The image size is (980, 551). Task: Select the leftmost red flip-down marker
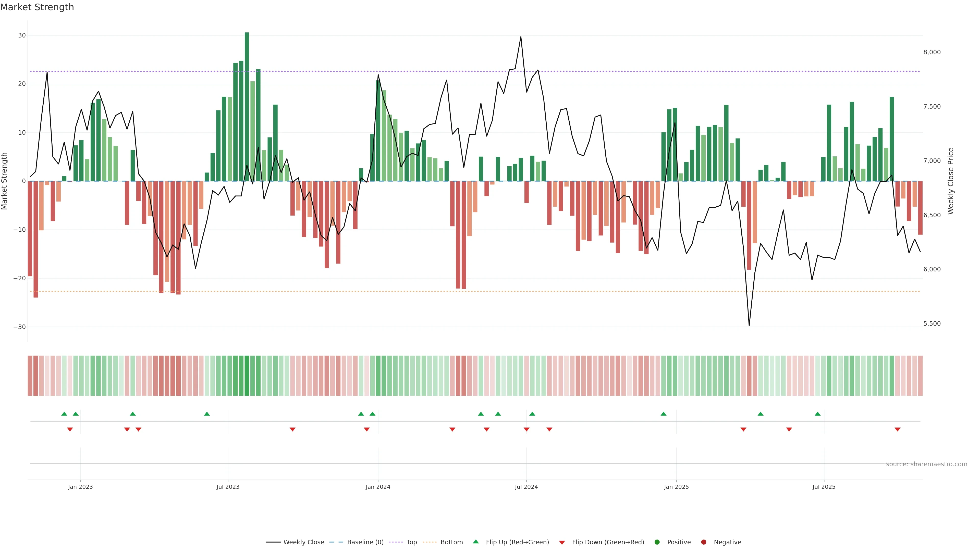coord(70,429)
